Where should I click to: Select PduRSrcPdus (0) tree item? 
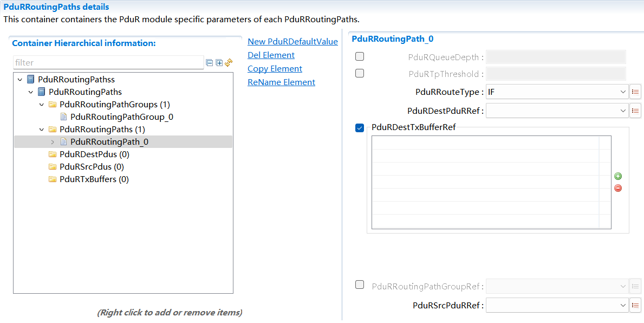[x=92, y=167]
